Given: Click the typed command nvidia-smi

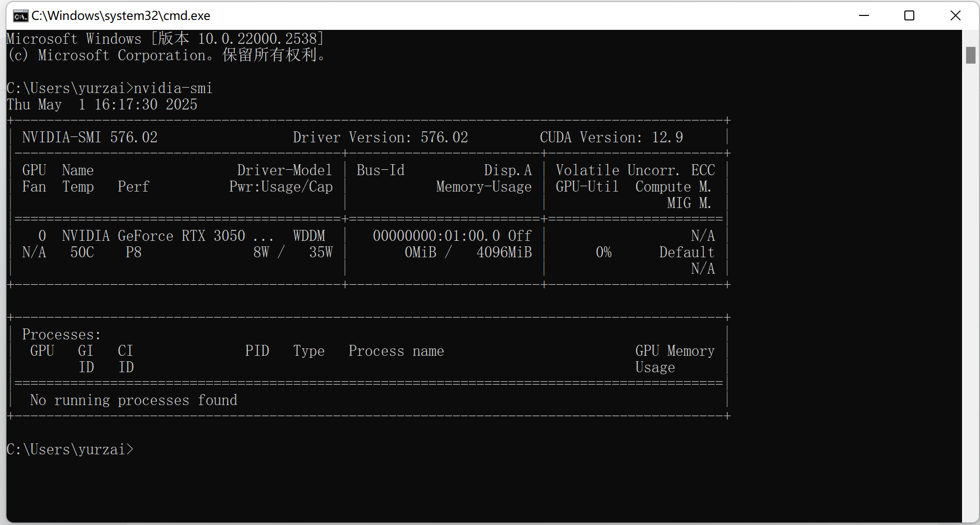Looking at the screenshot, I should (173, 88).
